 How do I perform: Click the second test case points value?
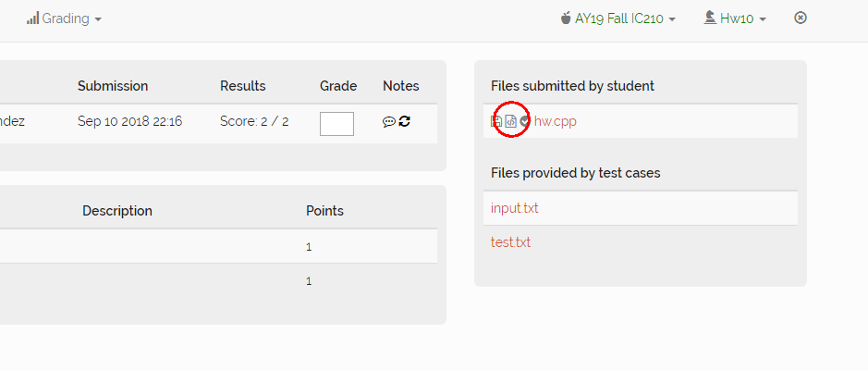click(x=309, y=281)
